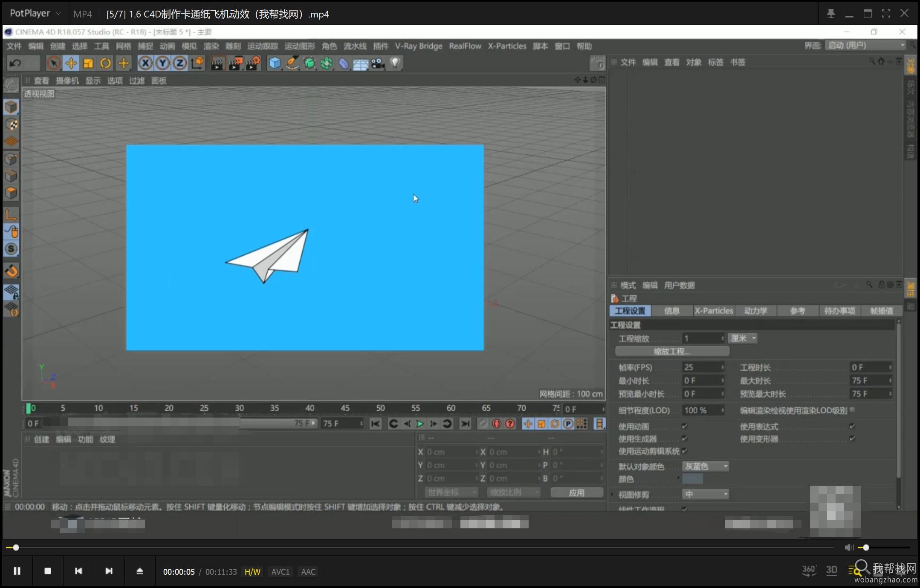Click the Undo arrow icon

(15, 63)
